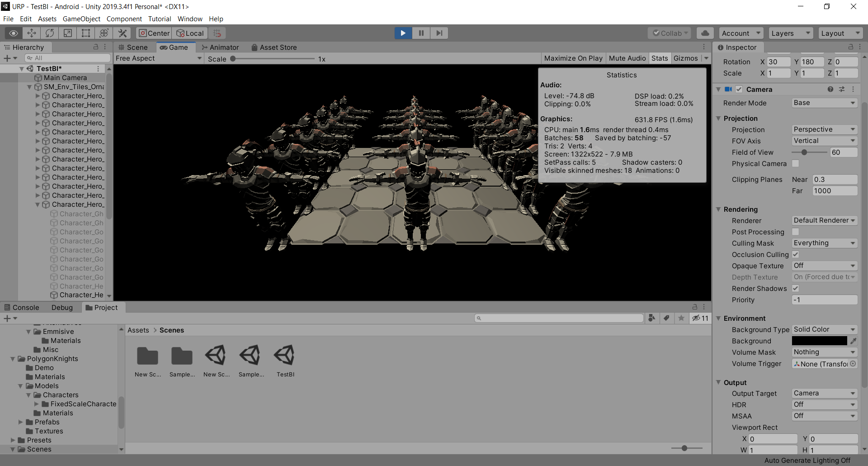Open Background Type dropdown
Image resolution: width=868 pixels, height=466 pixels.
coord(825,329)
